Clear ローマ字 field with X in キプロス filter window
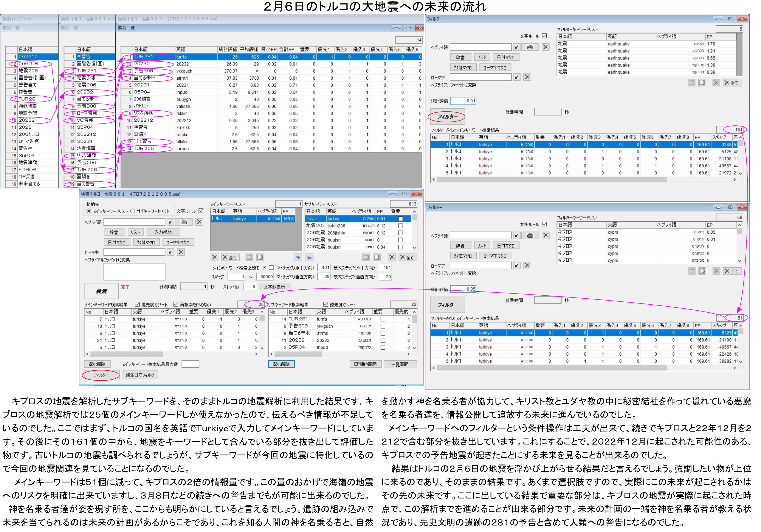 [527, 265]
